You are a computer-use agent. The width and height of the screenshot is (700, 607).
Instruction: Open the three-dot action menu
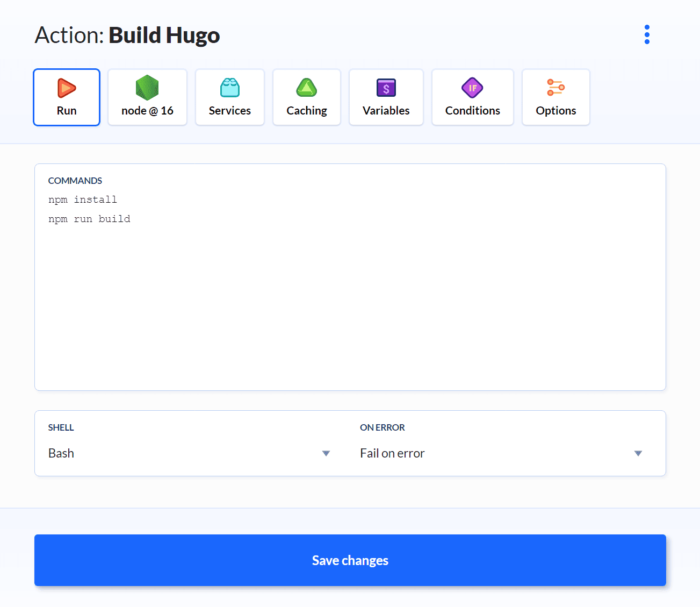point(647,34)
